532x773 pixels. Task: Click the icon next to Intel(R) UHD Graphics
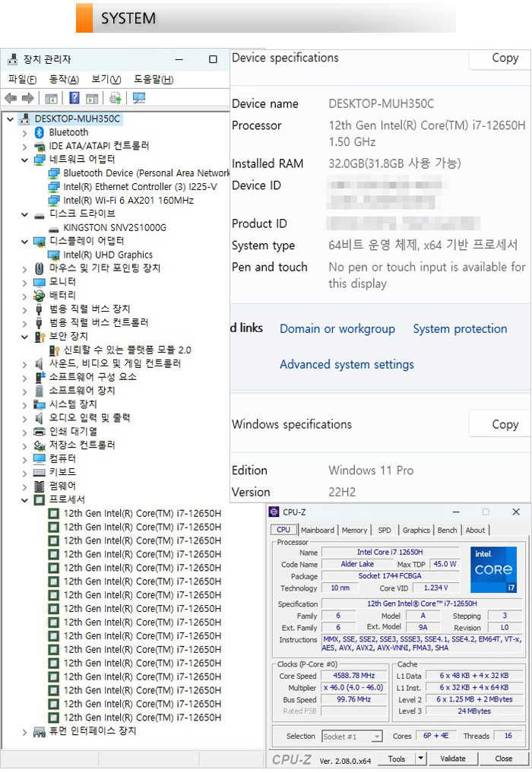(54, 255)
